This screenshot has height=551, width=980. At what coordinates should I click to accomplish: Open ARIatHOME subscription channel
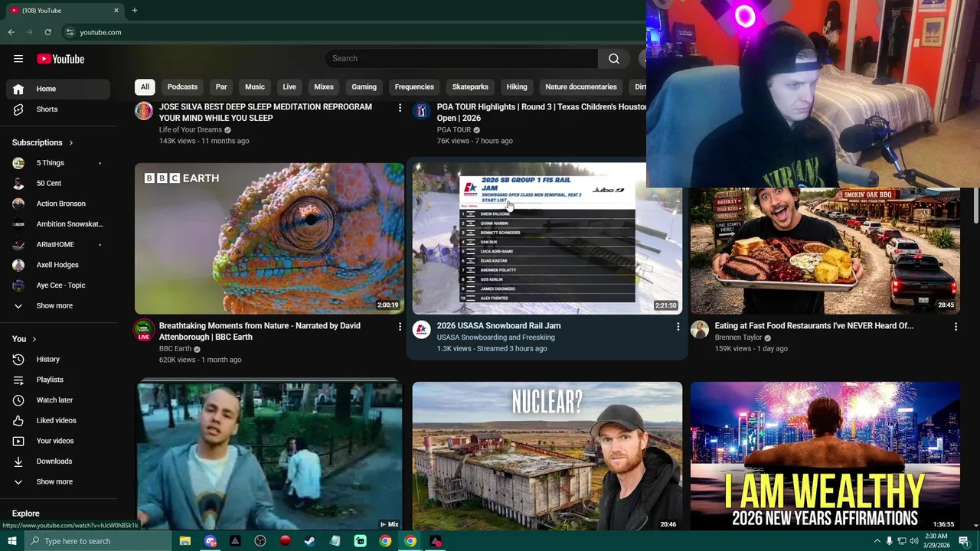coord(58,244)
